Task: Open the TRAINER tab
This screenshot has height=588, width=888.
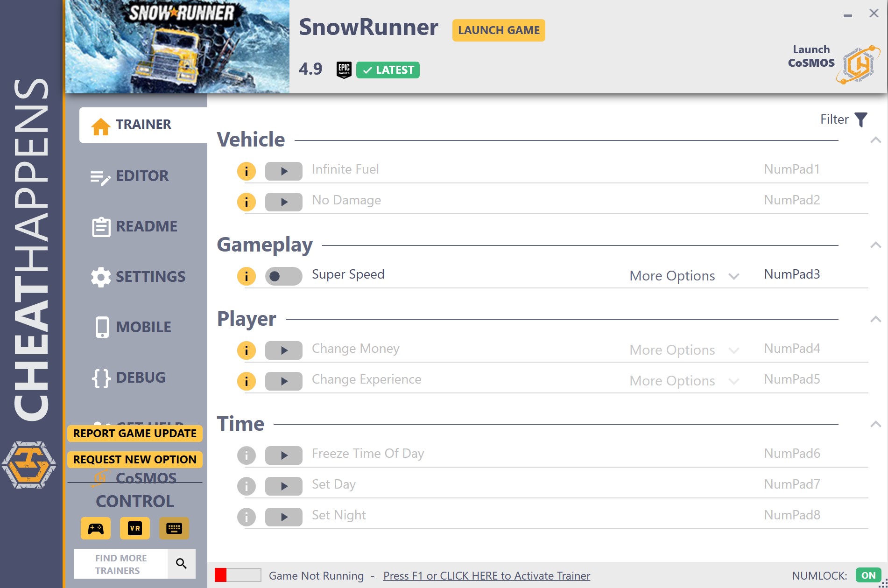Action: pyautogui.click(x=143, y=125)
